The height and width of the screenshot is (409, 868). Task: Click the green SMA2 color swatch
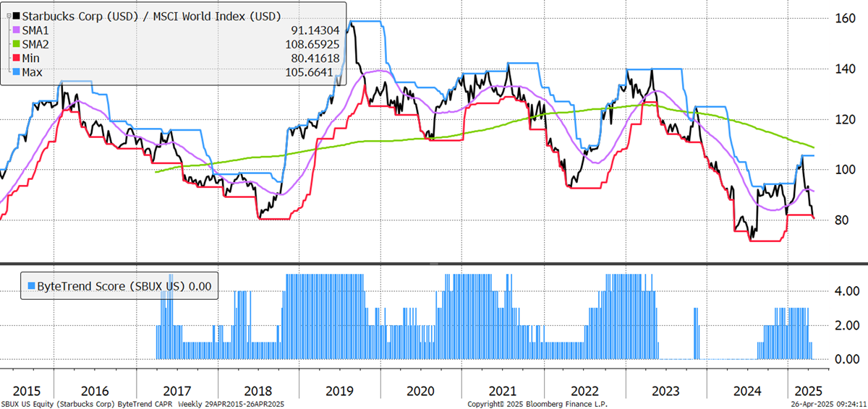17,43
